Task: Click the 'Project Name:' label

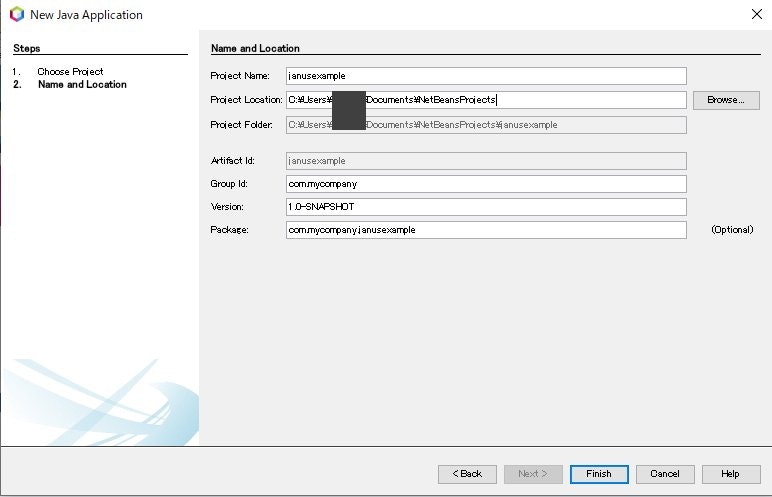Action: point(240,76)
